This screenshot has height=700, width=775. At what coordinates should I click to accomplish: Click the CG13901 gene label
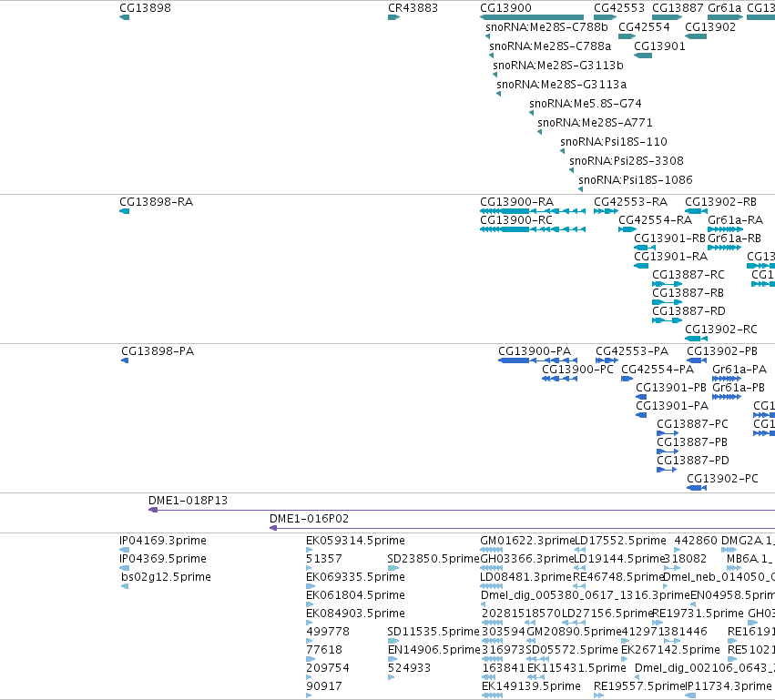point(659,46)
